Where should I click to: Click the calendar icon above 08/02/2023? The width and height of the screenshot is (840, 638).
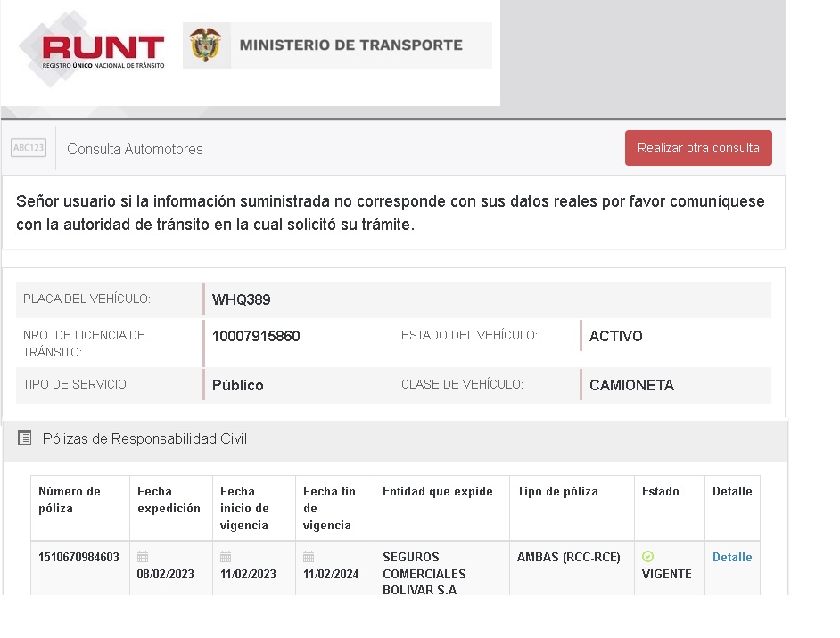pos(143,557)
